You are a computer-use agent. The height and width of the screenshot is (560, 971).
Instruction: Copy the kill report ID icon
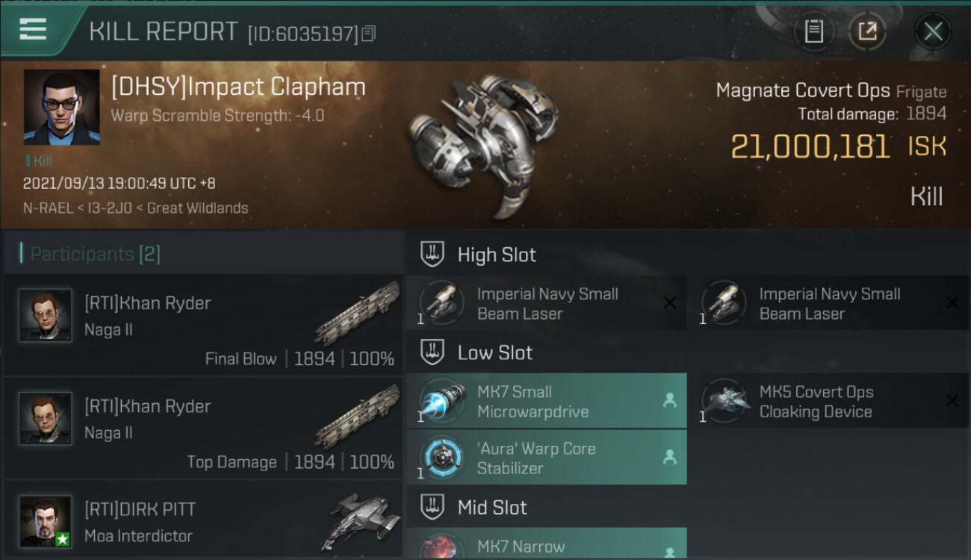pyautogui.click(x=368, y=34)
